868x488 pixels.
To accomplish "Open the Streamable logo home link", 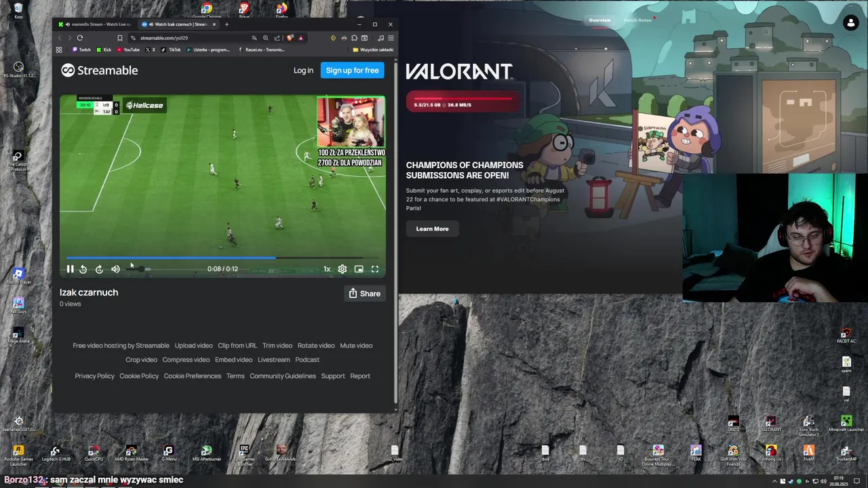I will coord(100,70).
